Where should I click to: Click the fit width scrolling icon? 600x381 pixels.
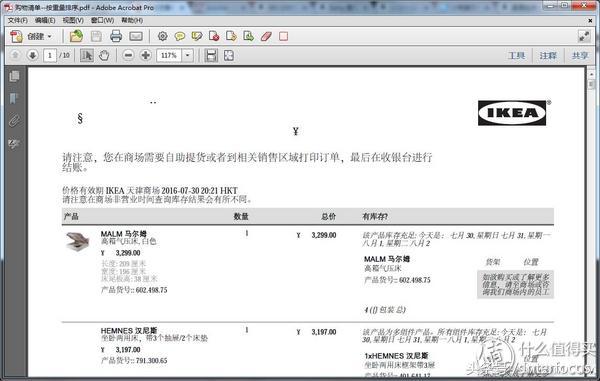click(211, 55)
